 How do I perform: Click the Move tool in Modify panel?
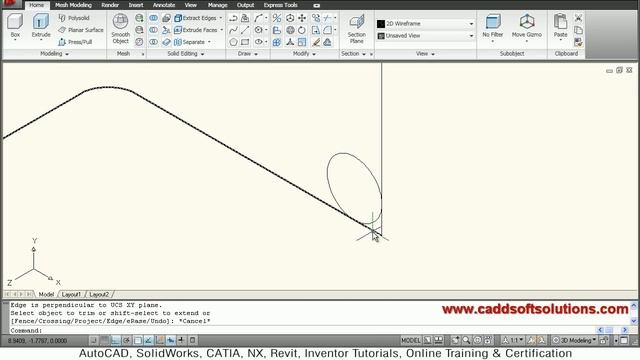pos(302,18)
